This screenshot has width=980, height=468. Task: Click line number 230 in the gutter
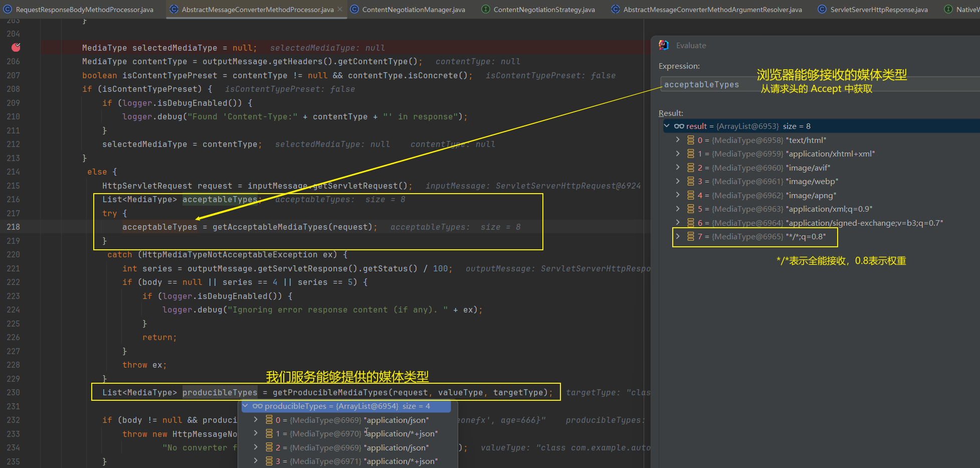[14, 392]
